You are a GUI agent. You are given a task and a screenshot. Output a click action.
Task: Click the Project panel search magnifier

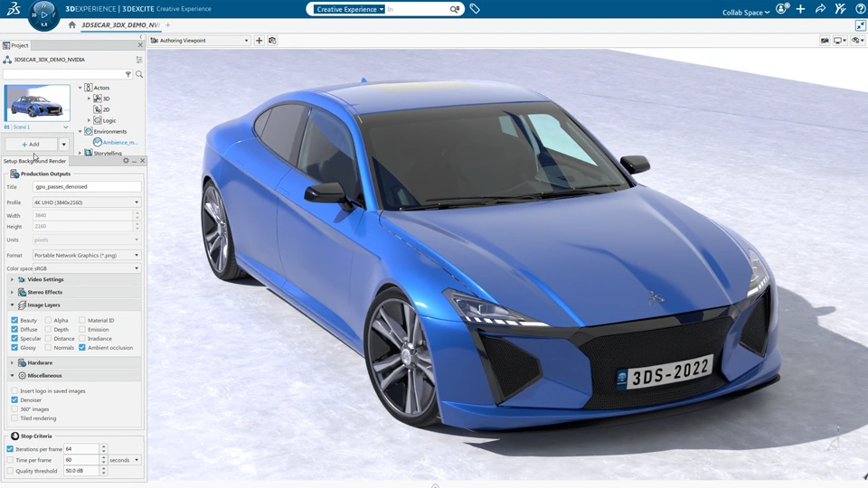(x=139, y=74)
